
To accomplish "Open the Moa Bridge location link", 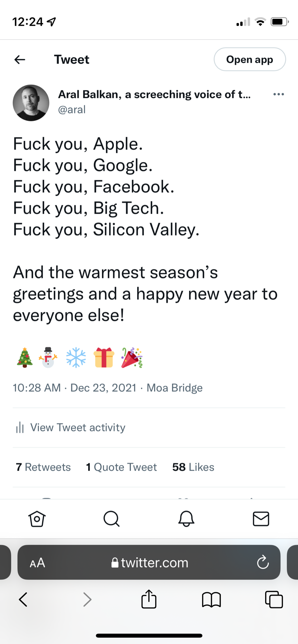I will (174, 388).
